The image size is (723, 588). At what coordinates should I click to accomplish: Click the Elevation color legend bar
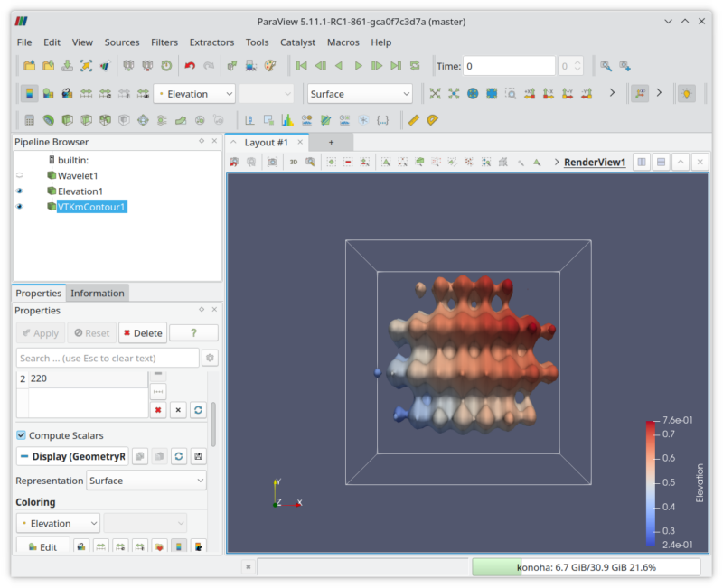click(650, 452)
